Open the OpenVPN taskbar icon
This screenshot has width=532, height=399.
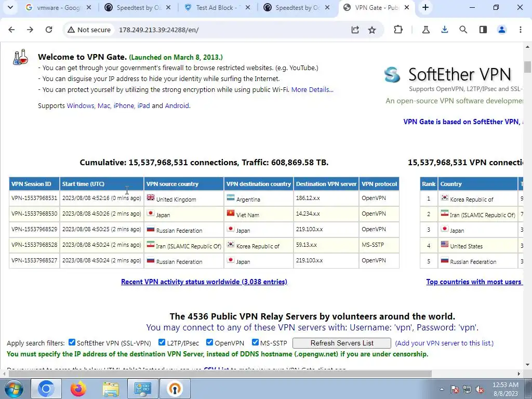[x=175, y=389]
